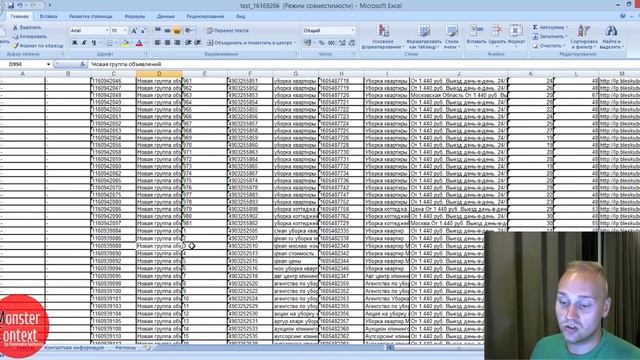Image resolution: width=640 pixels, height=360 pixels.
Task: Increase decimal places
Action: point(342,42)
